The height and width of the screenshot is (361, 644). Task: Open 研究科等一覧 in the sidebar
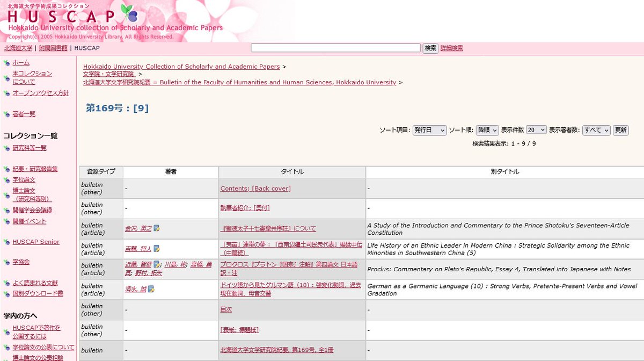pyautogui.click(x=30, y=148)
